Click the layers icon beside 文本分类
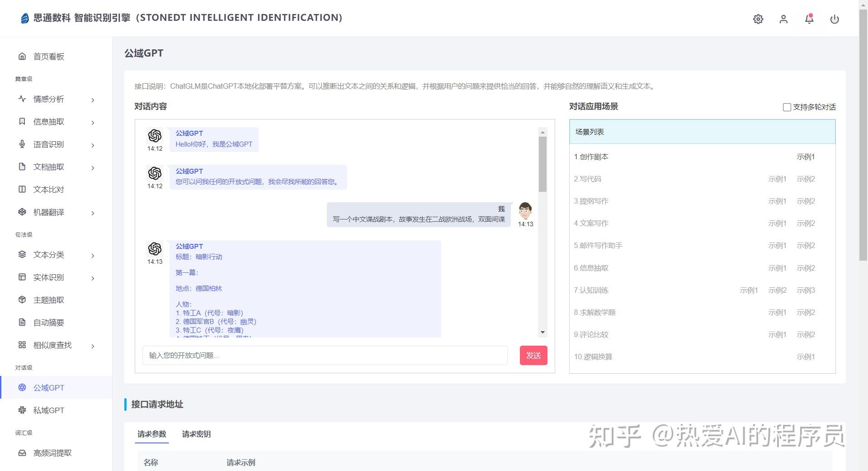This screenshot has width=868, height=471. (x=22, y=254)
